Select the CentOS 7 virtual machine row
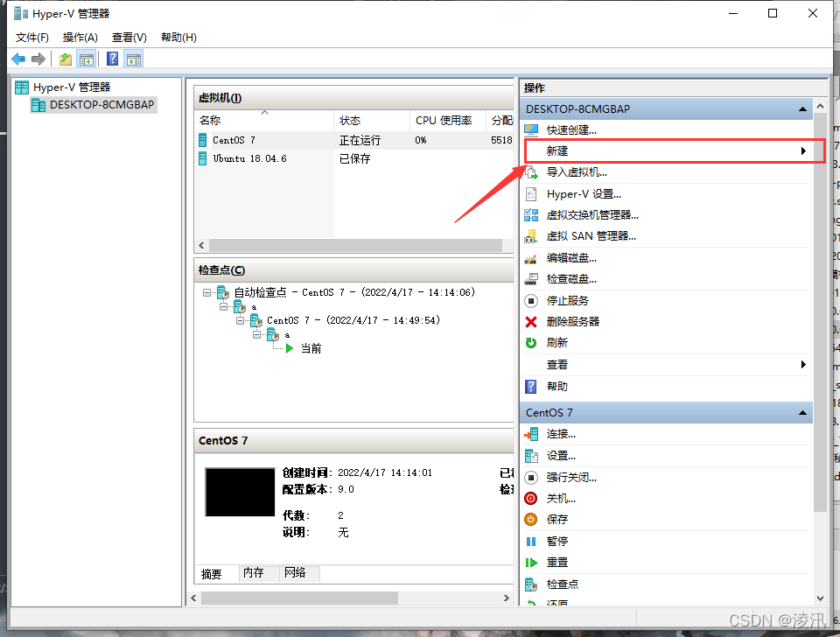Viewport: 840px width, 637px height. (x=354, y=140)
